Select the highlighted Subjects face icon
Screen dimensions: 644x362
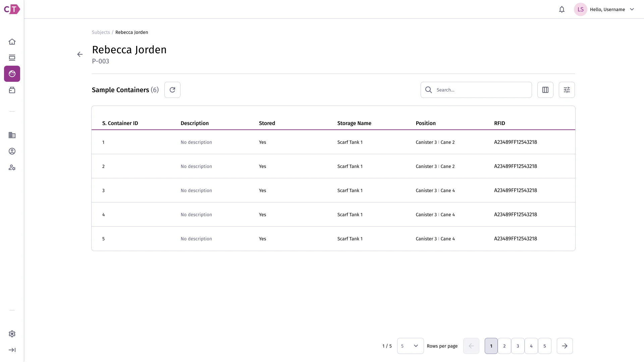pyautogui.click(x=12, y=74)
